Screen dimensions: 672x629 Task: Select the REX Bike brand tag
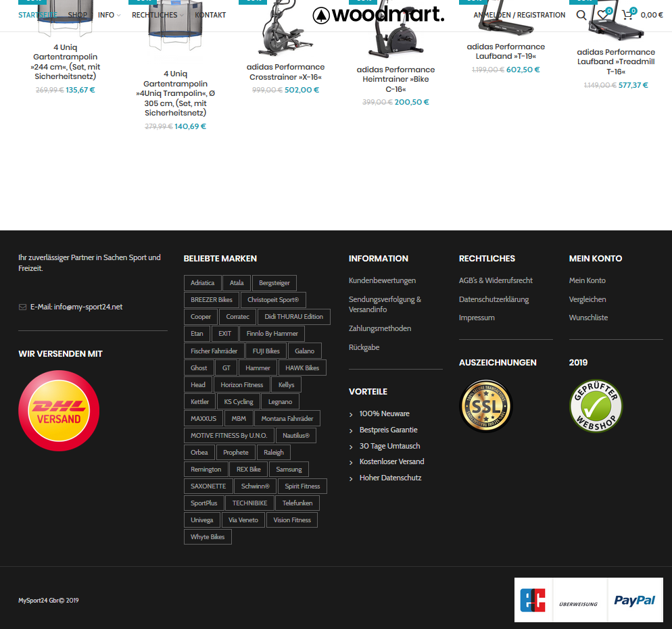(249, 470)
